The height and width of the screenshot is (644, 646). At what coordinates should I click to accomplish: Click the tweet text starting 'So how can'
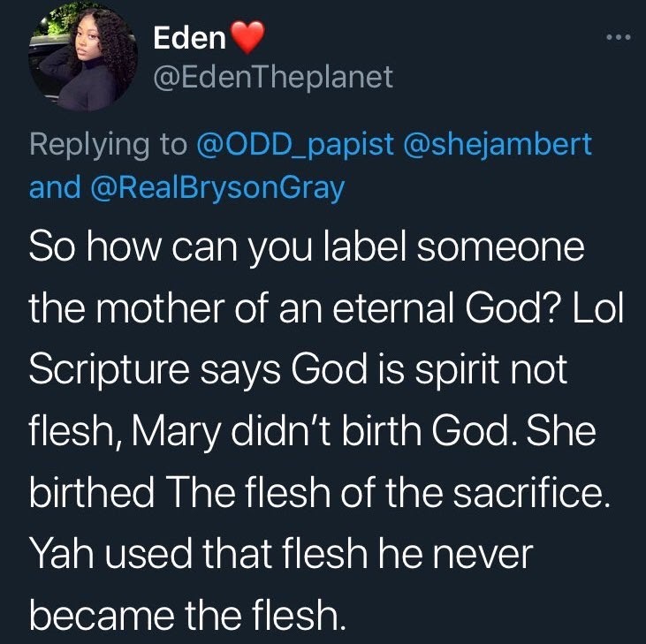pos(307,249)
